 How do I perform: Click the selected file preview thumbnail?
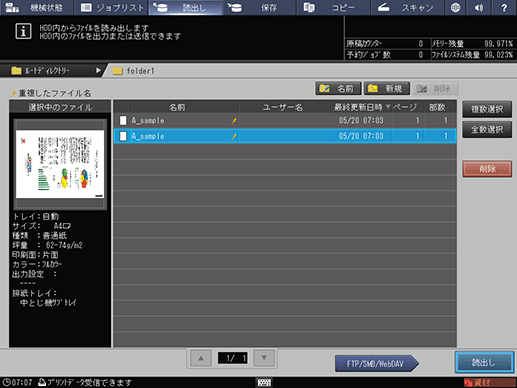point(60,164)
